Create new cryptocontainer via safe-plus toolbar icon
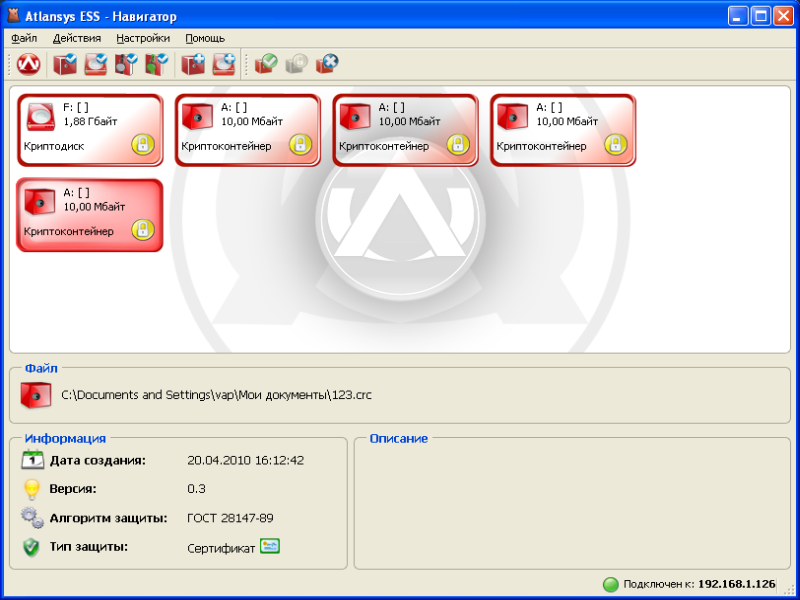Screen dimensions: 800x600 tap(193, 64)
